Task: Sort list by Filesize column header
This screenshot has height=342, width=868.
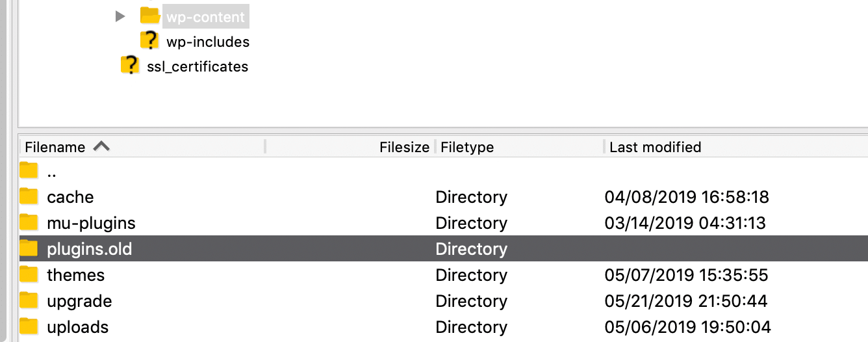Action: pyautogui.click(x=404, y=147)
